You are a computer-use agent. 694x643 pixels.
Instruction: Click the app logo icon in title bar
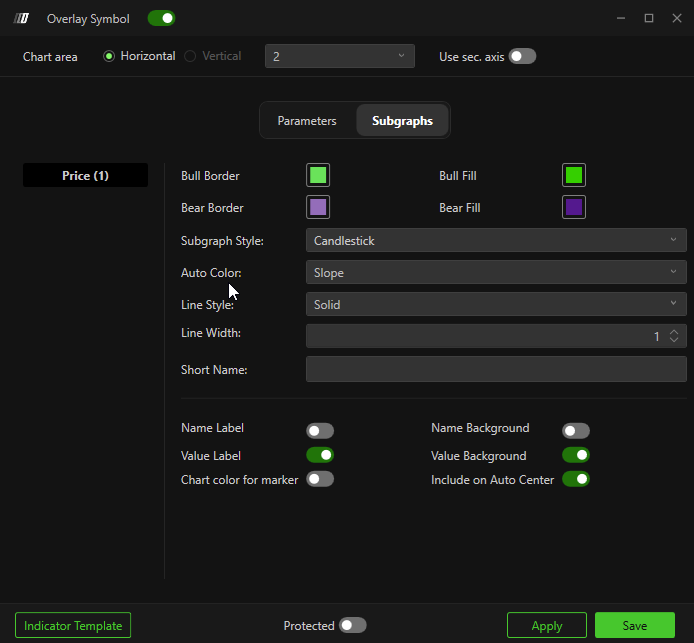coord(22,18)
